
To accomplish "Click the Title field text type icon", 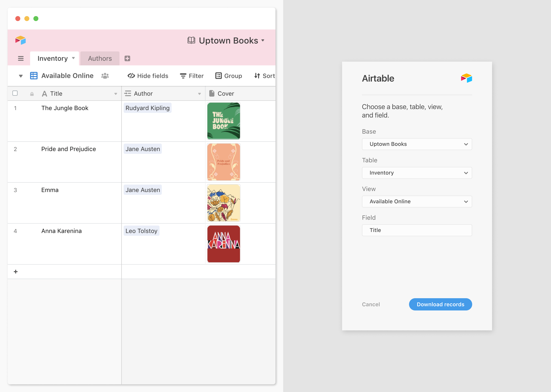I will pyautogui.click(x=44, y=94).
